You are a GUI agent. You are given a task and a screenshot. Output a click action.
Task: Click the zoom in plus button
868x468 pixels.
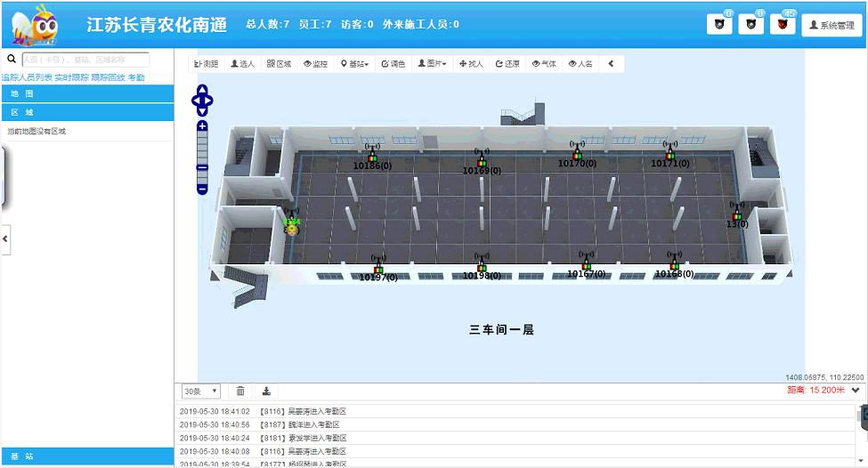pos(202,126)
